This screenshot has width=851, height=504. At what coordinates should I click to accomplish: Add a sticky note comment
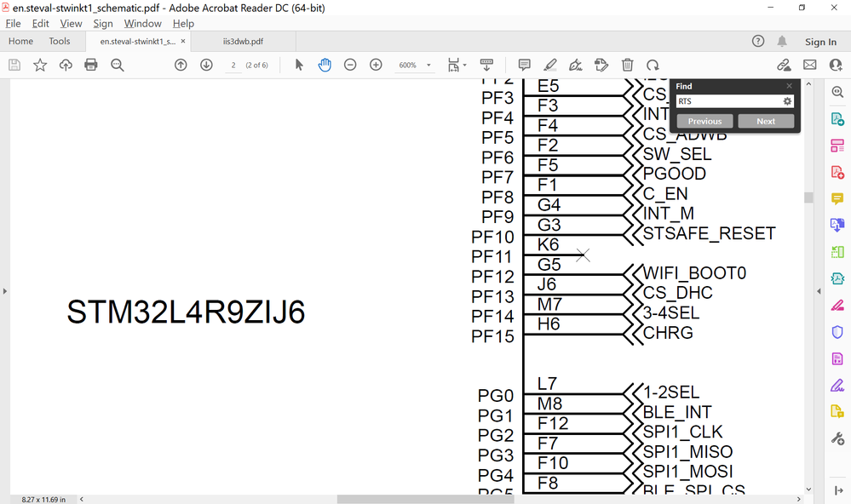click(x=524, y=65)
